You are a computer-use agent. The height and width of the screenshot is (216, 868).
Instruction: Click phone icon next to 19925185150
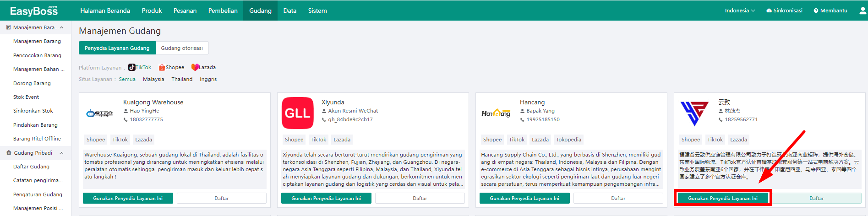click(522, 119)
